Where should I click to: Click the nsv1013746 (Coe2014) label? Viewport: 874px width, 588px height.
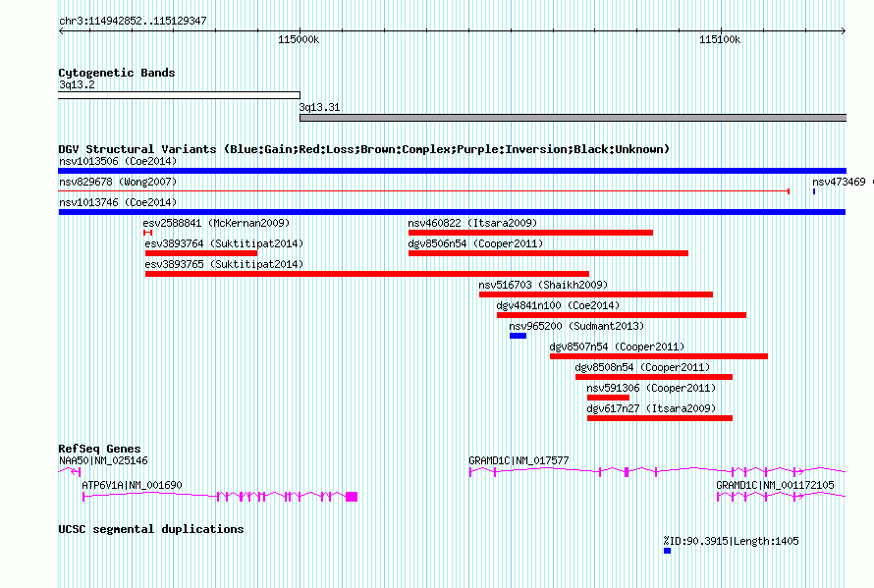click(x=118, y=202)
